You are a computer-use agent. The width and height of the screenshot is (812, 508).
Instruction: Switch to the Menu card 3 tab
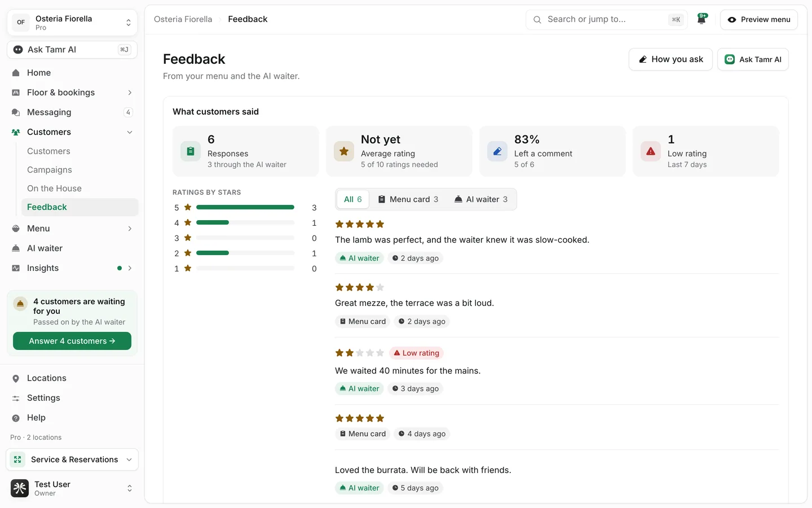click(x=408, y=199)
